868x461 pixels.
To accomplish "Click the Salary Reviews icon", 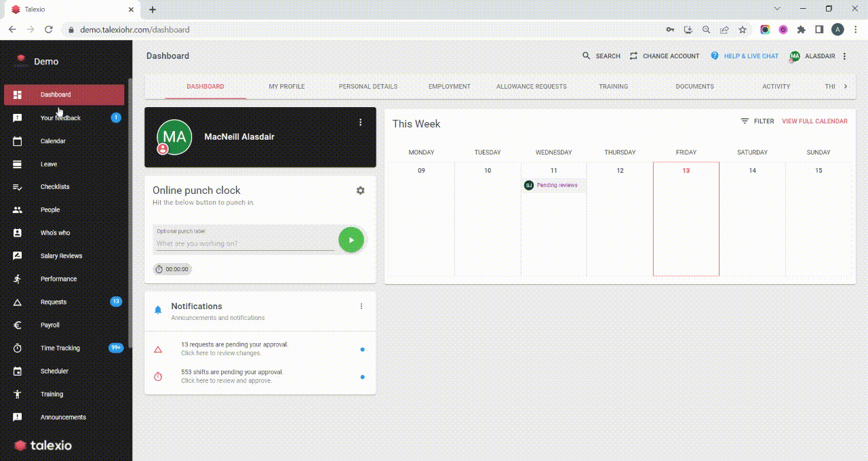I will (x=18, y=256).
